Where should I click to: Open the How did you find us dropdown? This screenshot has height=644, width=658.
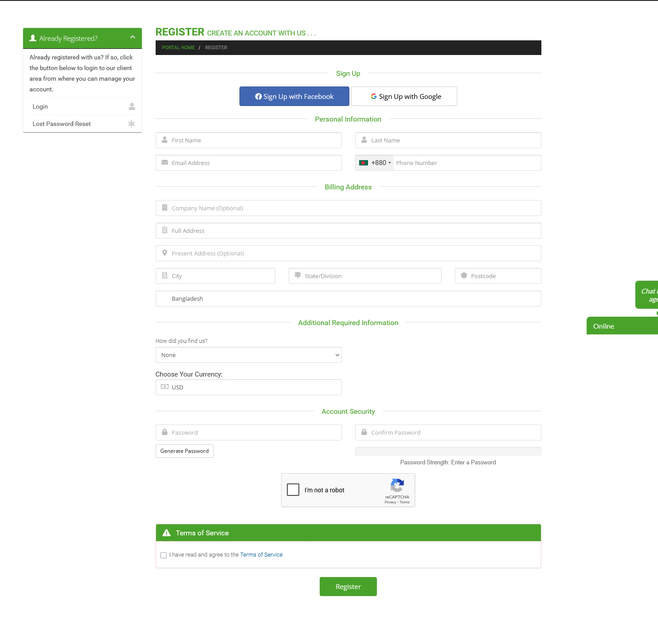[x=248, y=355]
